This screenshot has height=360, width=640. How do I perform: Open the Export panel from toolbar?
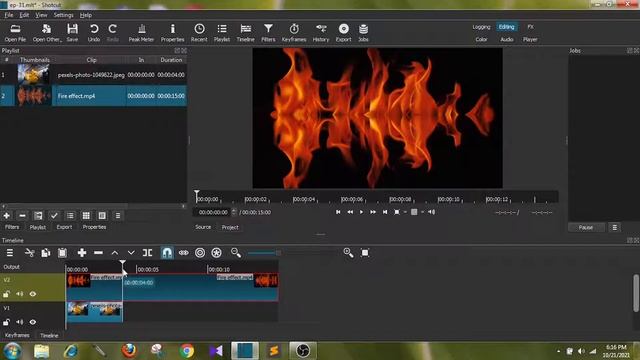pyautogui.click(x=344, y=33)
